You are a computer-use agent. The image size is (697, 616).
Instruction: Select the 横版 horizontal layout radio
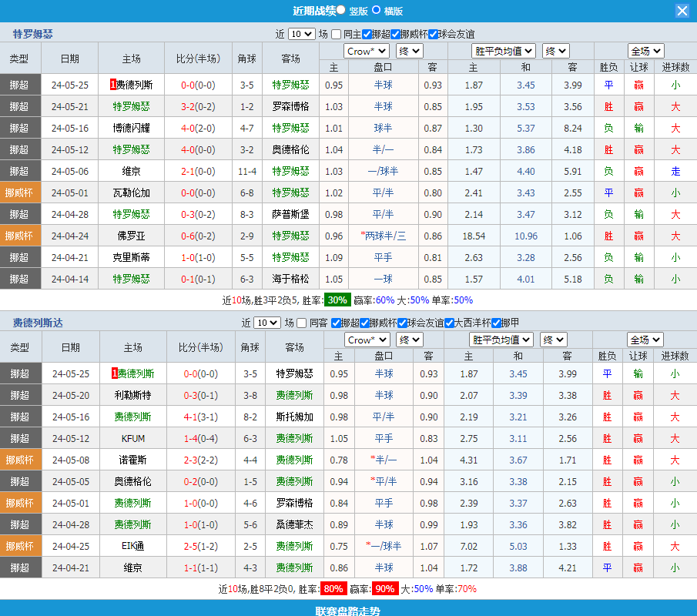(377, 10)
